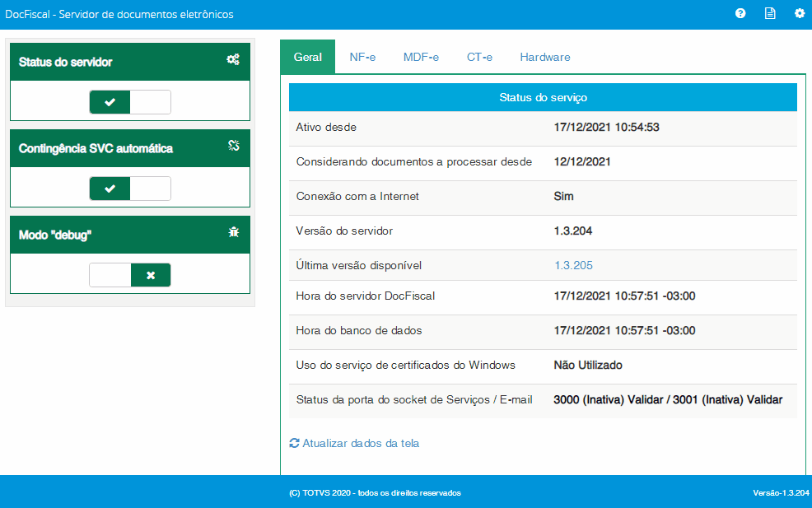Click the date value 12/12/2021
Screen dimensions: 812x508
(x=582, y=162)
